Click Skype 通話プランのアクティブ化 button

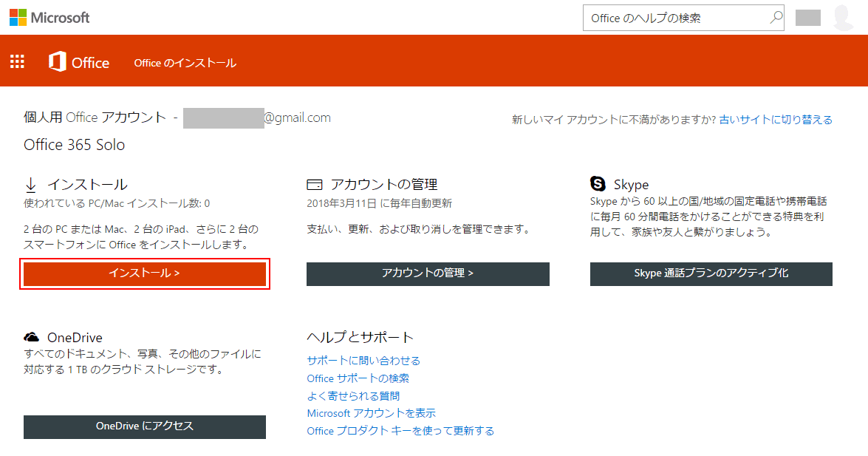click(711, 273)
